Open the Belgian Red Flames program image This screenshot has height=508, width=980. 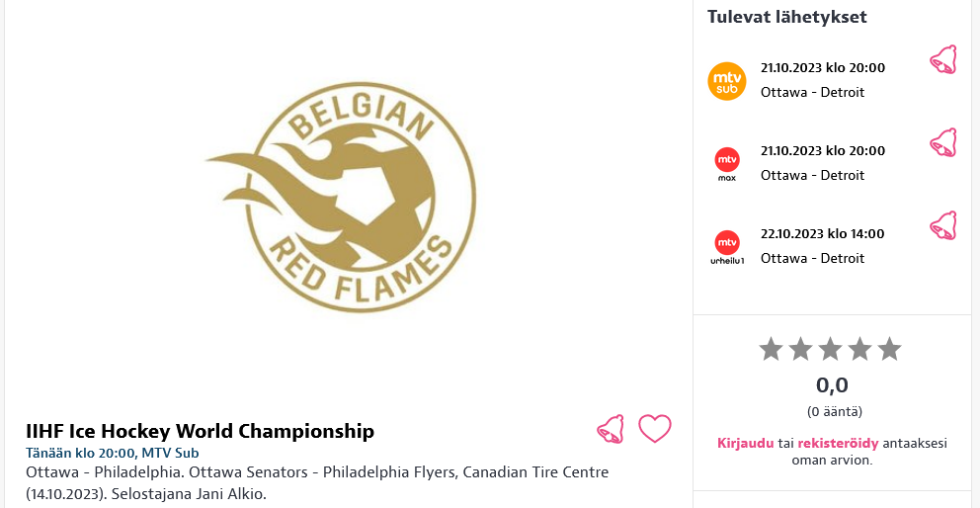point(340,197)
